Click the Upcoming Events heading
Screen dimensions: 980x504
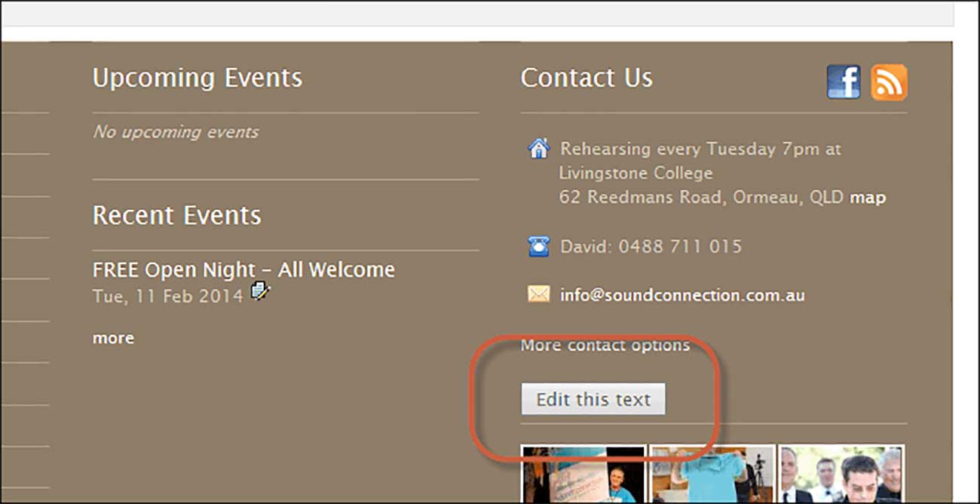(198, 78)
